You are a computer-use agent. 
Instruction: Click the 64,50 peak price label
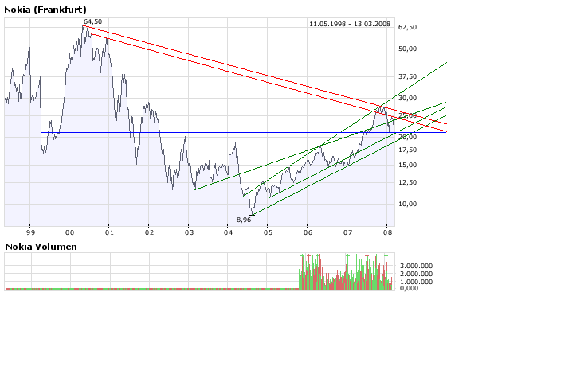[x=92, y=21]
